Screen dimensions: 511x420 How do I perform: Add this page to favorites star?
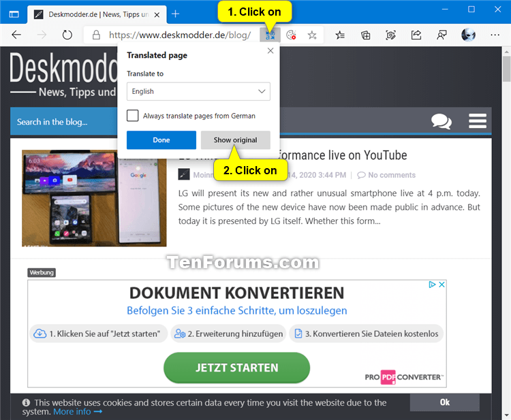312,35
